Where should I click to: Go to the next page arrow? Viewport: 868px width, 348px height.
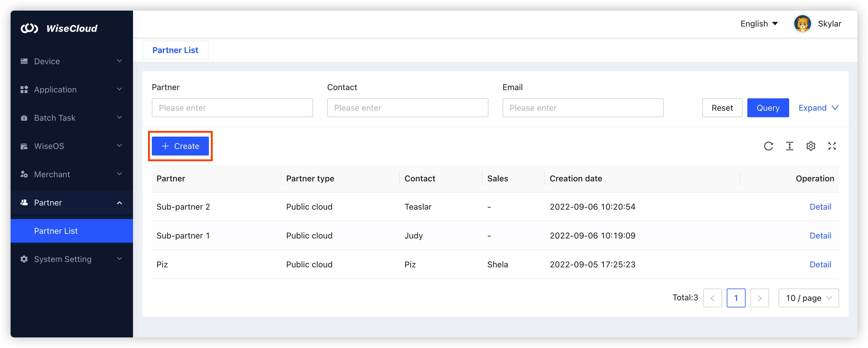pyautogui.click(x=759, y=298)
